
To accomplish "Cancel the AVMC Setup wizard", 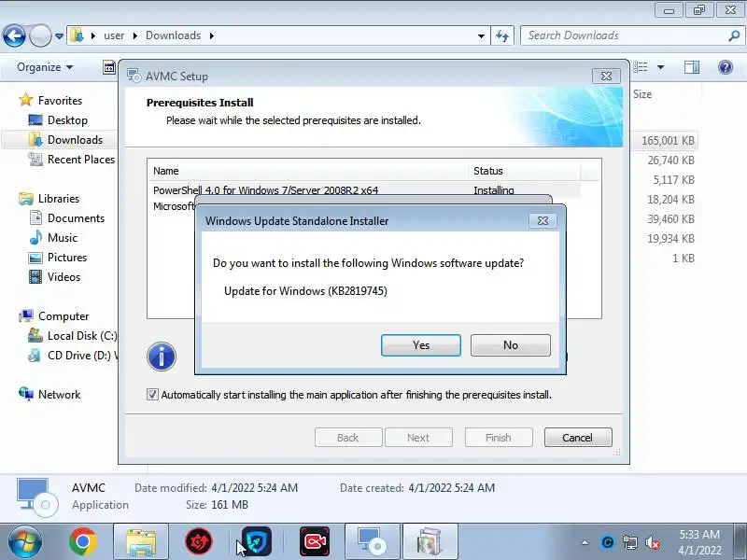I will (x=578, y=437).
